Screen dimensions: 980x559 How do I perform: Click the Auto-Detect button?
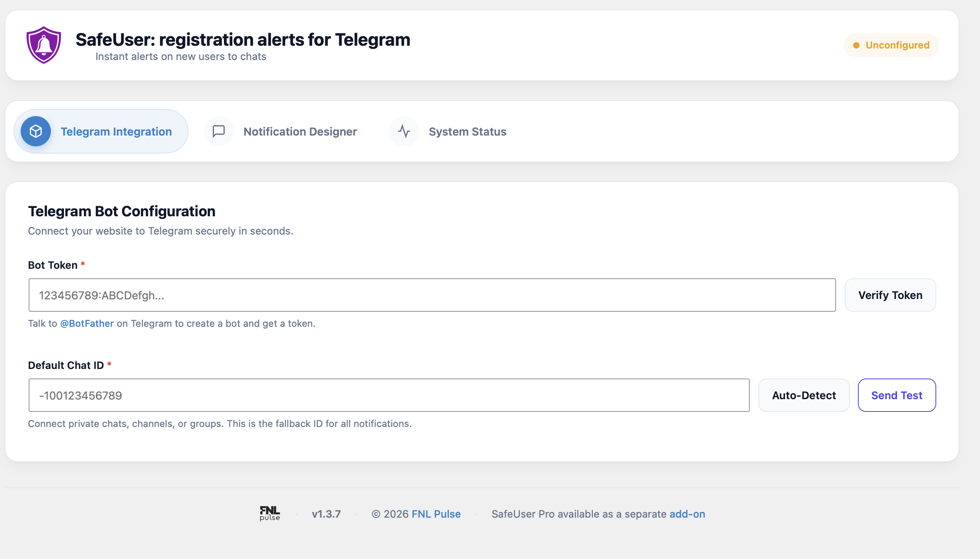coord(804,395)
